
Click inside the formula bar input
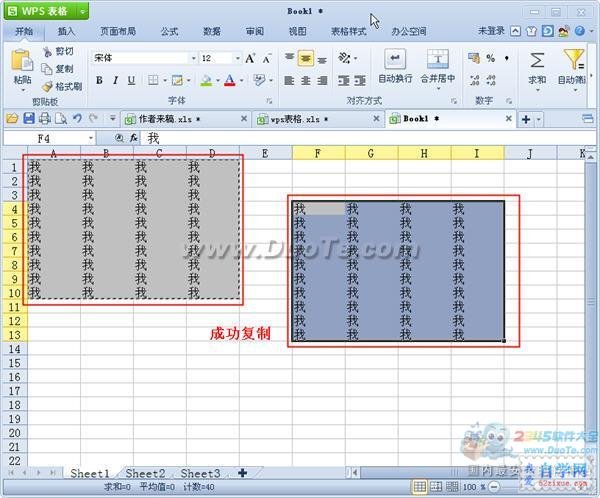point(367,138)
